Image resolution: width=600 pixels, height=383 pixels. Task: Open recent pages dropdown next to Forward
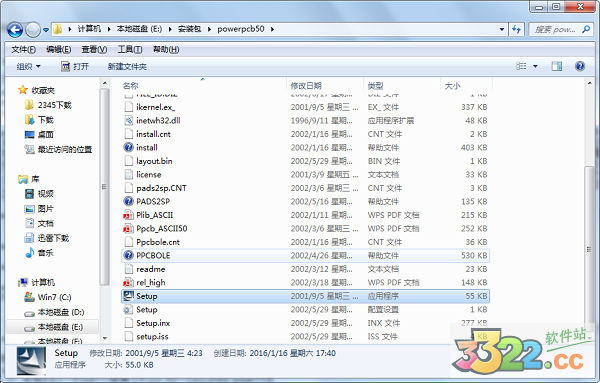46,29
